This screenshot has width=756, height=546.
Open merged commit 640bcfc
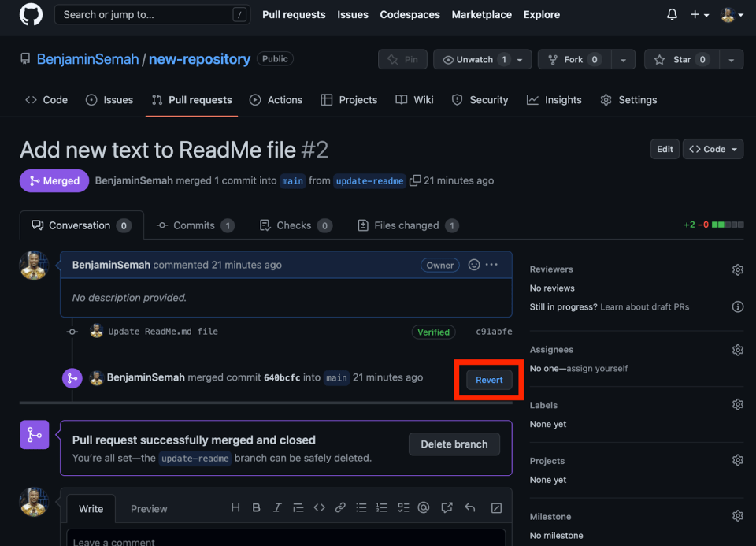click(282, 377)
